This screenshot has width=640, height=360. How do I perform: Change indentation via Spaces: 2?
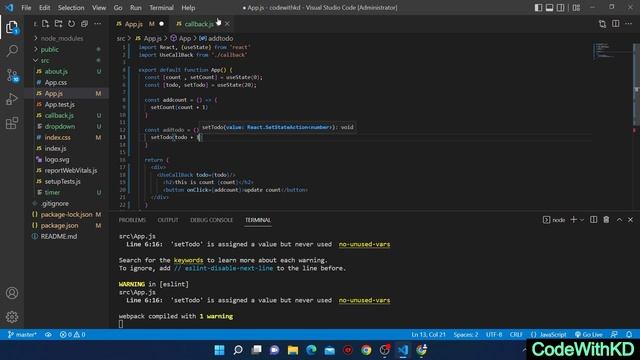(x=465, y=334)
